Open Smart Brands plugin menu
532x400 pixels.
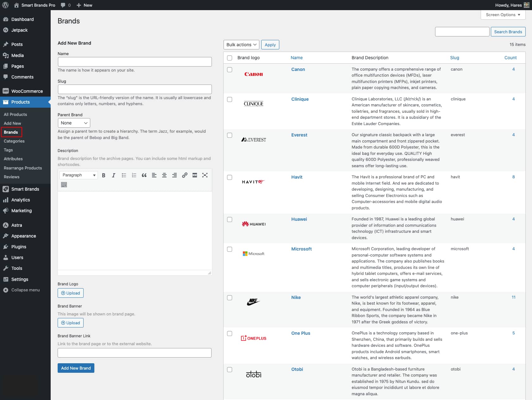25,189
